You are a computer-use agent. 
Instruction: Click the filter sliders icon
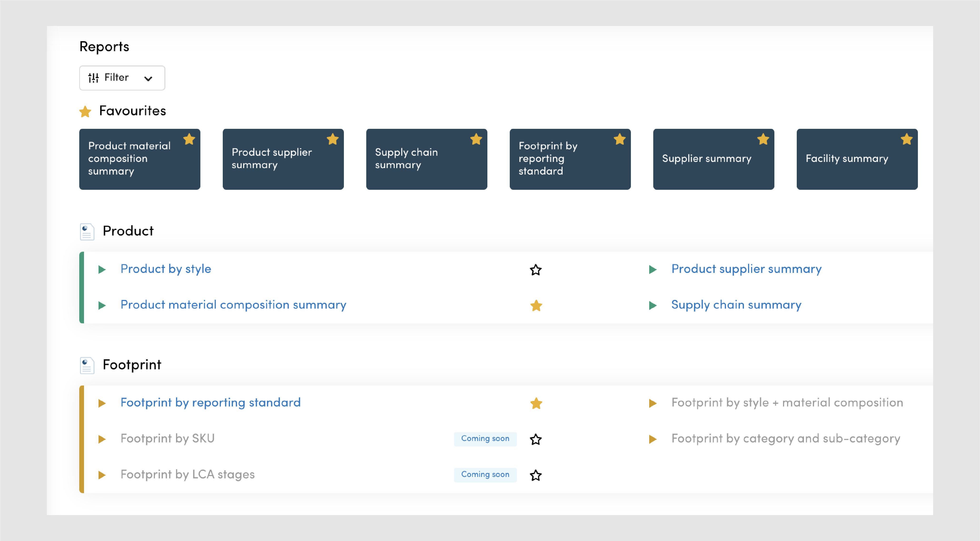click(93, 78)
